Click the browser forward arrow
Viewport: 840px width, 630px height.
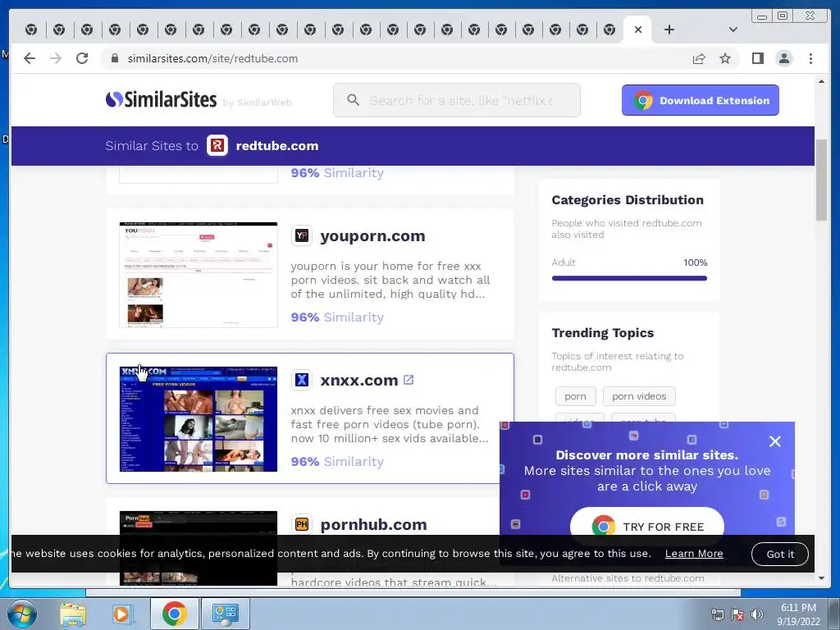(56, 58)
